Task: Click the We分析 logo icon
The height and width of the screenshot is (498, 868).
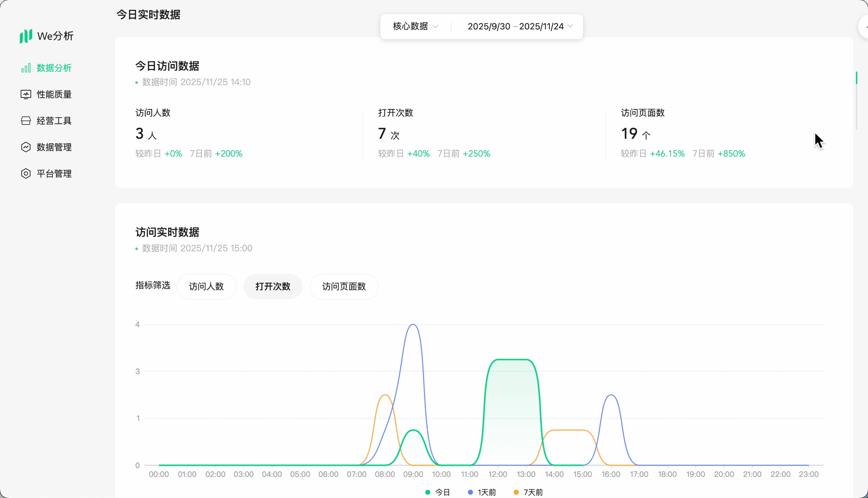Action: [26, 36]
